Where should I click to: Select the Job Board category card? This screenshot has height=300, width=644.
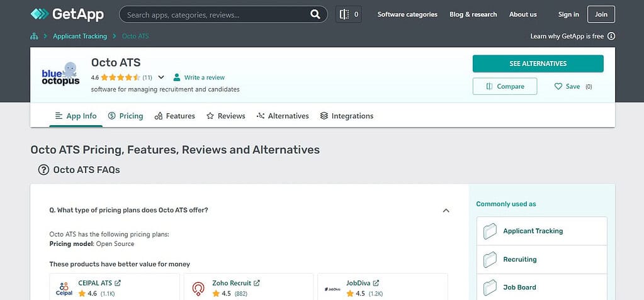pos(542,287)
